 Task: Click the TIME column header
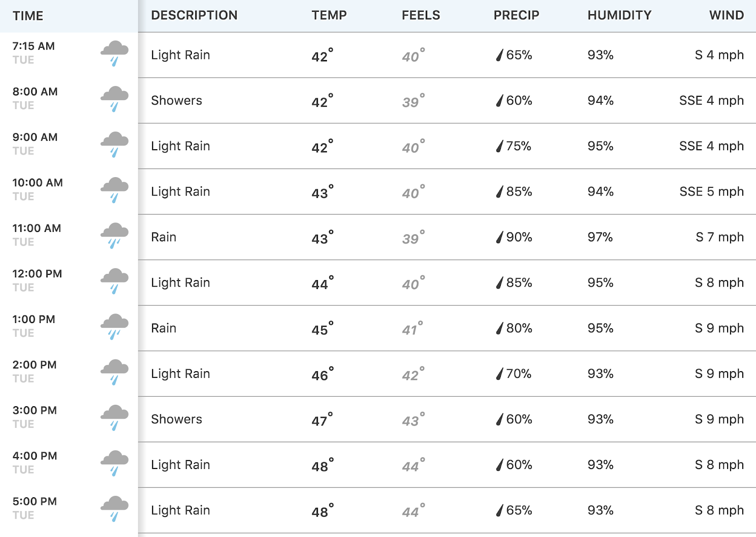28,16
